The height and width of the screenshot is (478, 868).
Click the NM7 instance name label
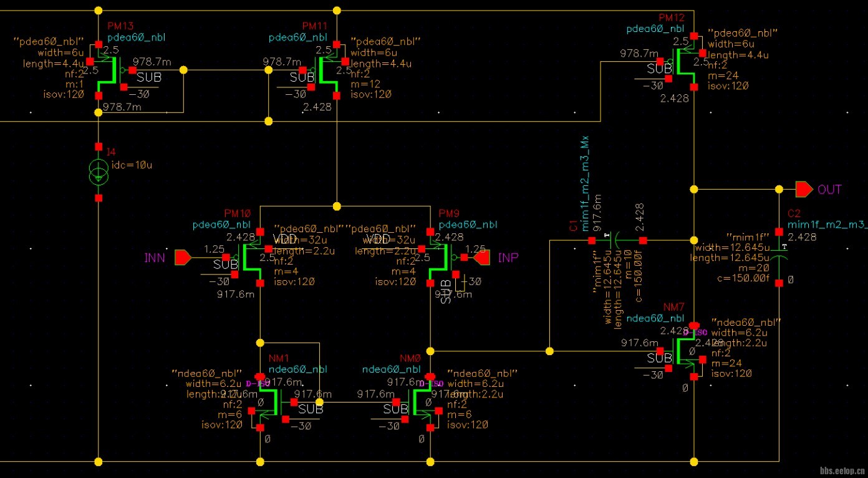[x=673, y=308]
